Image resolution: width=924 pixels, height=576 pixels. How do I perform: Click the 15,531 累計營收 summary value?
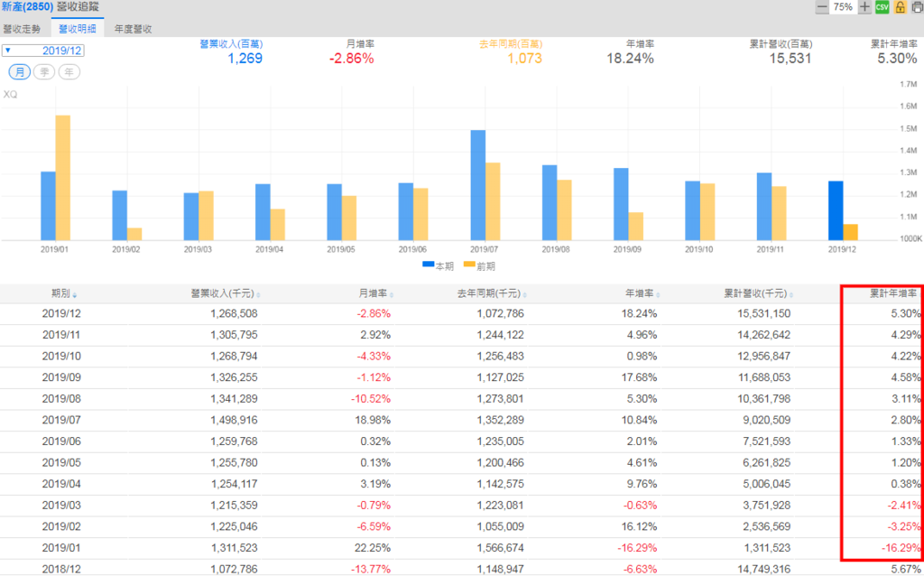tap(790, 59)
